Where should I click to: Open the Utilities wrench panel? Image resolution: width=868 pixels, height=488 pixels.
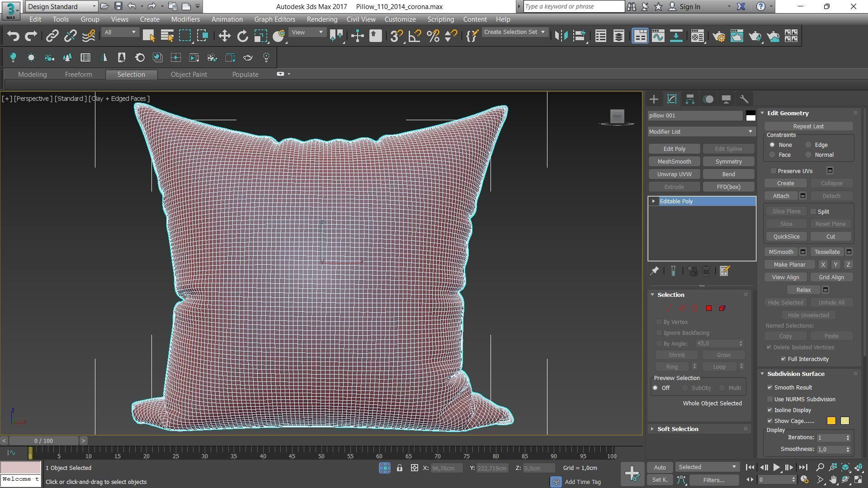[744, 99]
